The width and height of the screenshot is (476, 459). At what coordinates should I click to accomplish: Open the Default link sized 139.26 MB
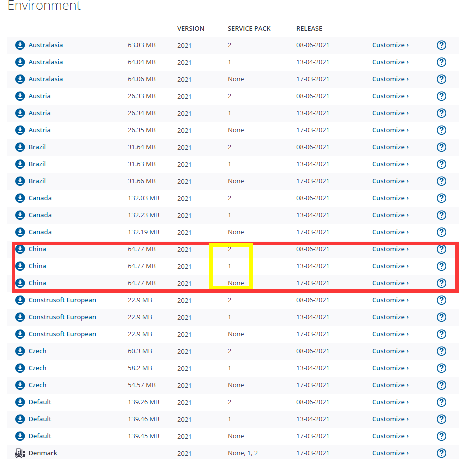[x=40, y=402]
